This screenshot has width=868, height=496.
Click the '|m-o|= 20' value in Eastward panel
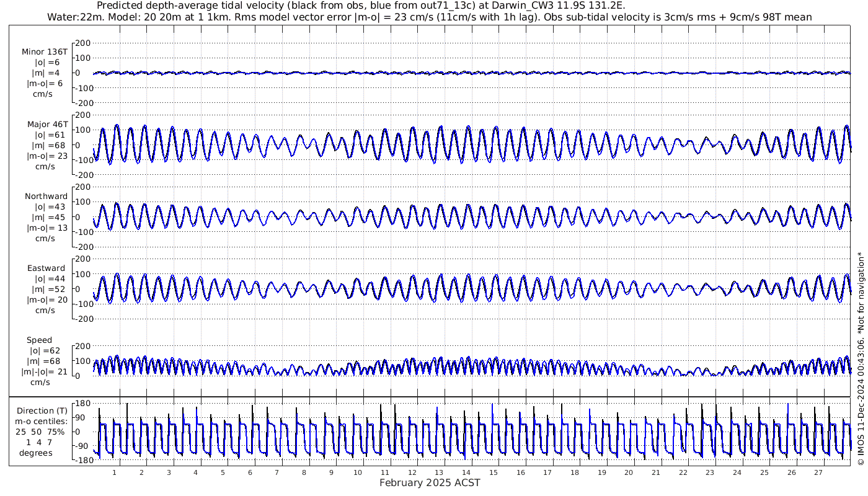pyautogui.click(x=47, y=300)
